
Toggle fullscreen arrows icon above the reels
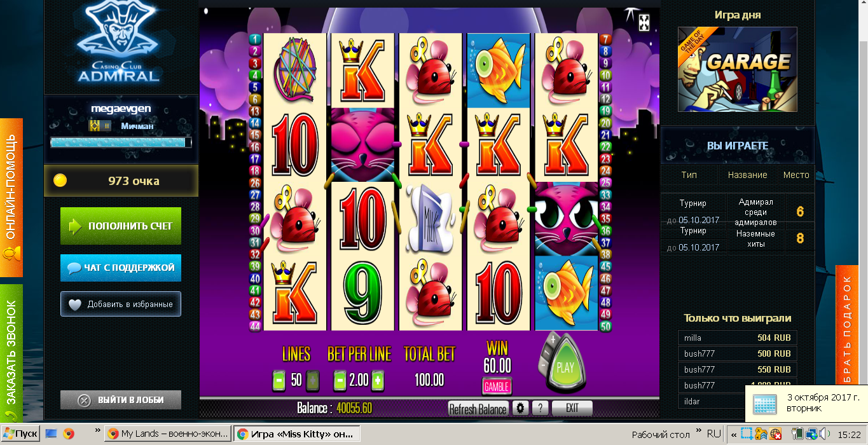click(x=644, y=22)
